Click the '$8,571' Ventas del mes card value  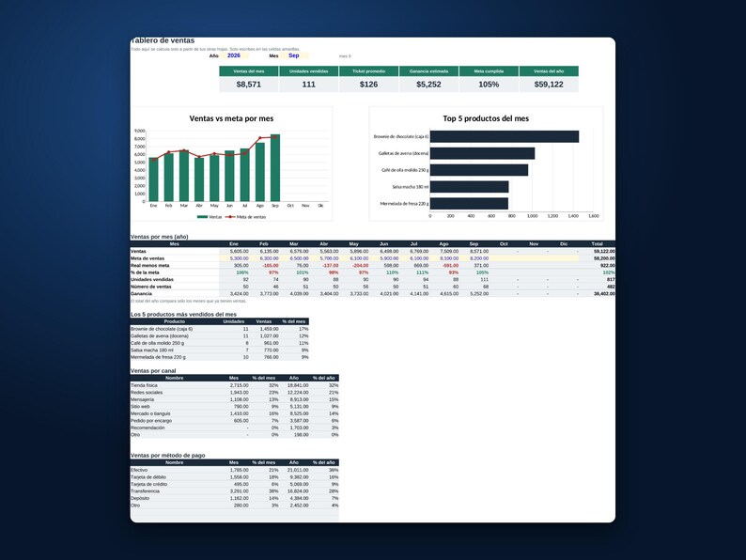coord(249,85)
